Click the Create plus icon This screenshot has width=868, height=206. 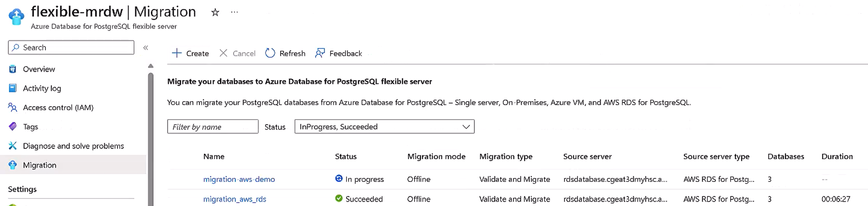coord(177,53)
